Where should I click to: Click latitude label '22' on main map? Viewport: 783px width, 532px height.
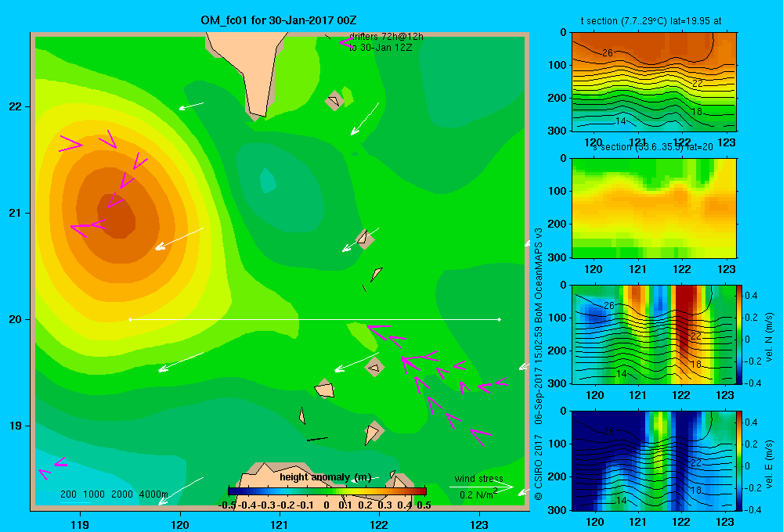15,107
